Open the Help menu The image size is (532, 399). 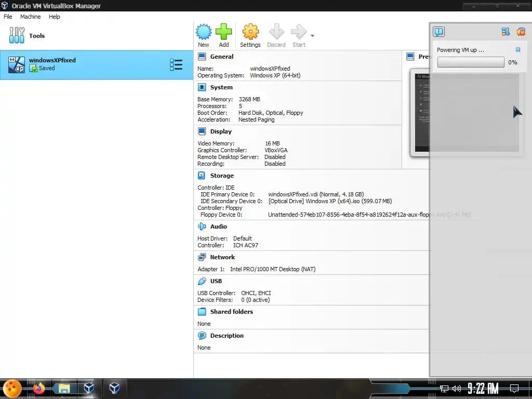pos(54,17)
